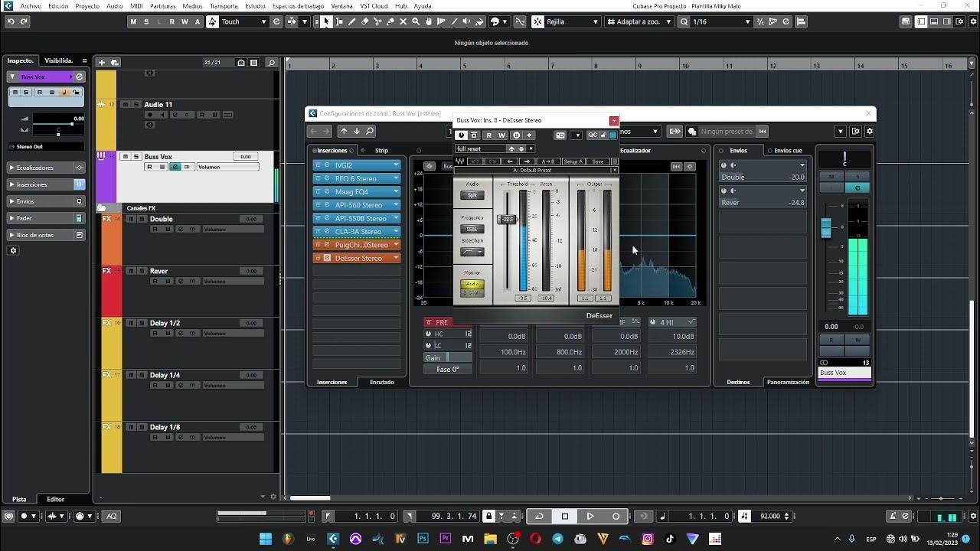Image resolution: width=980 pixels, height=551 pixels.
Task: Select the Object Selection arrow tool
Action: [x=326, y=21]
